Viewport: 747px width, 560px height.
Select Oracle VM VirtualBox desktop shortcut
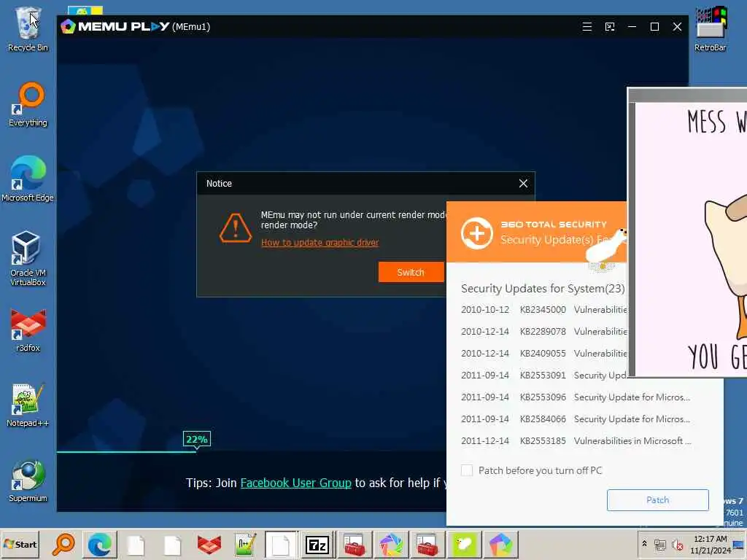click(28, 259)
